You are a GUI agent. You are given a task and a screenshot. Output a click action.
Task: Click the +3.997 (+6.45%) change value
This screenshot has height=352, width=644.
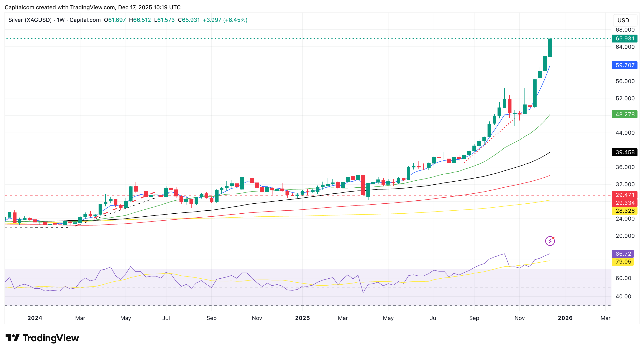(225, 20)
